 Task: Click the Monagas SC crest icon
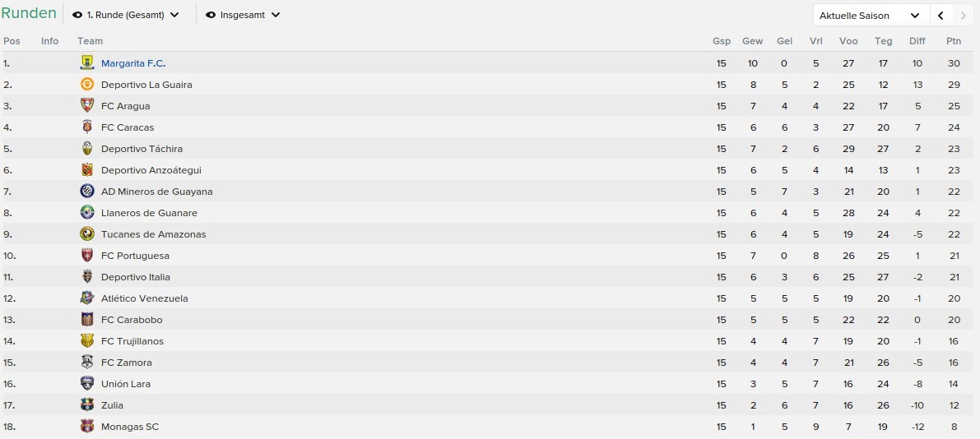coord(87,427)
